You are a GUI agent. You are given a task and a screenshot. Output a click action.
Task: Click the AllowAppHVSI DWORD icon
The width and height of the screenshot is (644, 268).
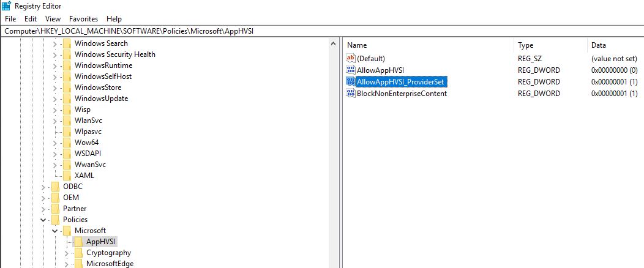350,70
